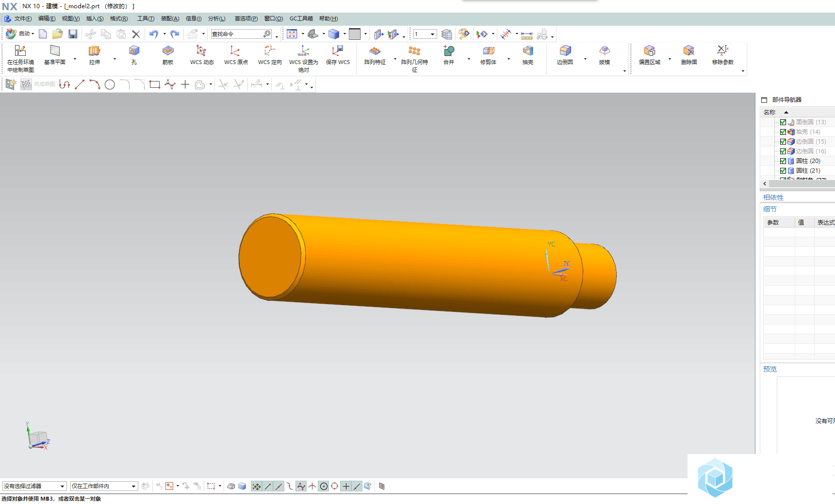Click the 保存 WCS tool
This screenshot has height=504, width=835.
click(338, 55)
